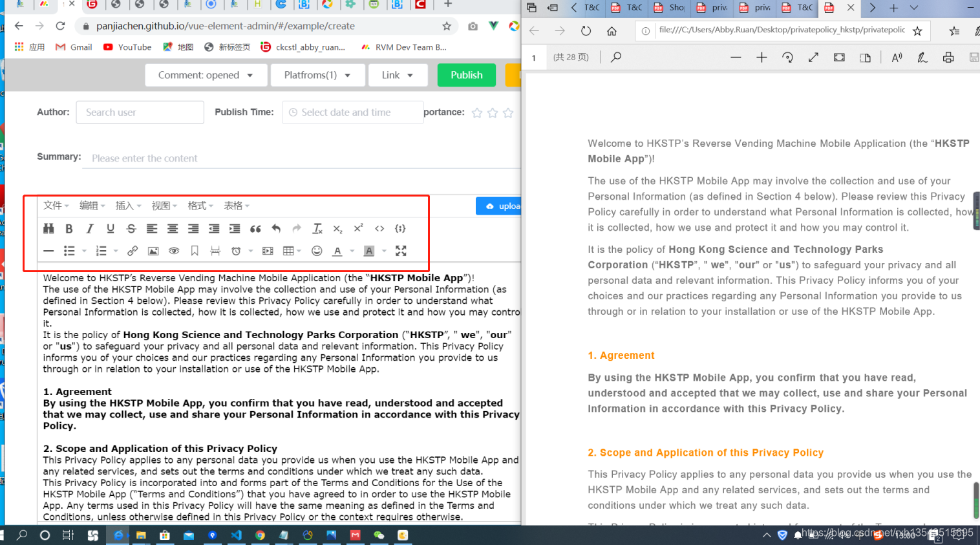Toggle italic formatting in the editor

tap(90, 228)
